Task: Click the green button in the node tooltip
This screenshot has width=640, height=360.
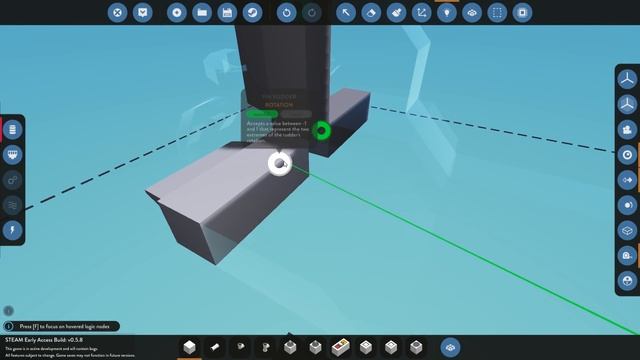Action: coord(262,114)
